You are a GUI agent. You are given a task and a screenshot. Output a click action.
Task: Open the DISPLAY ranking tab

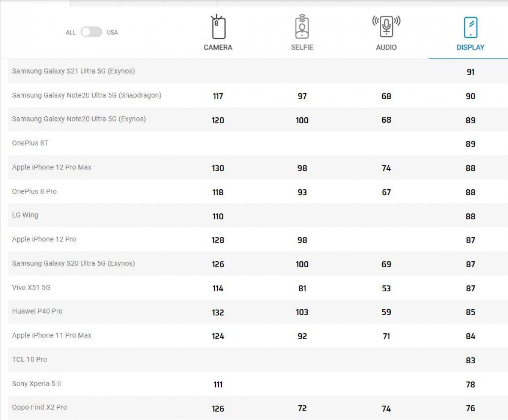[470, 47]
